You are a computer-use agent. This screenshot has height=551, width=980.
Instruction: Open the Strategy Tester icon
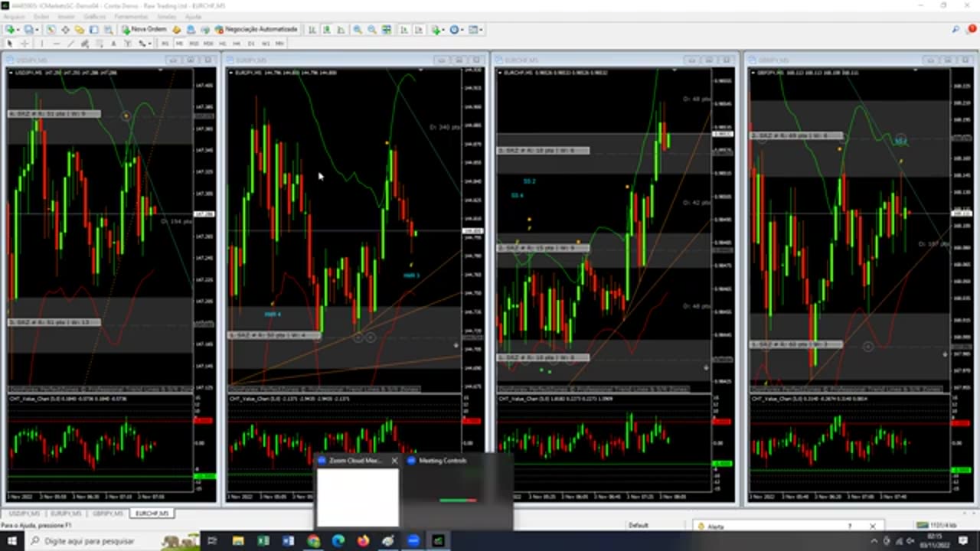point(108,30)
